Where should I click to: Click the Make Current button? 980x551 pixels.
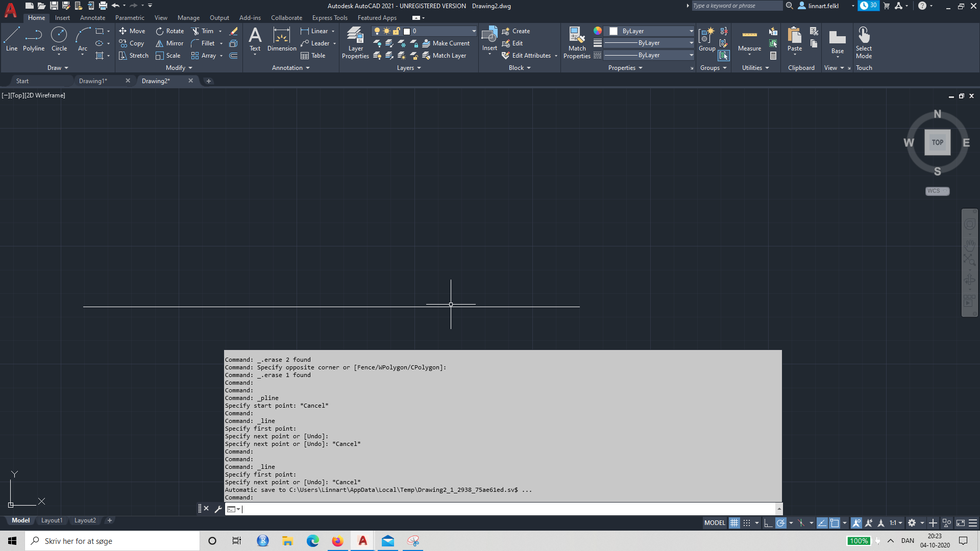pos(446,43)
